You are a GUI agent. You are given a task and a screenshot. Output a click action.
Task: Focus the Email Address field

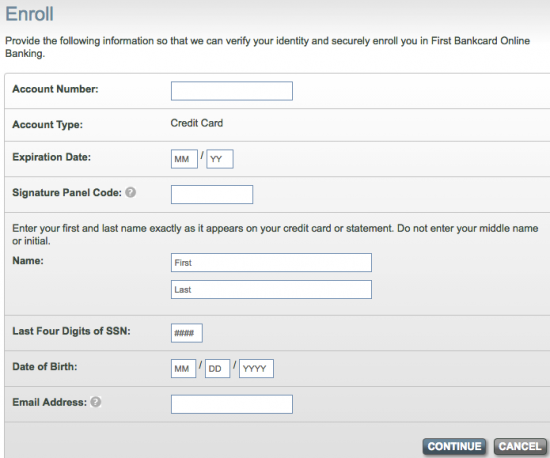coord(232,404)
